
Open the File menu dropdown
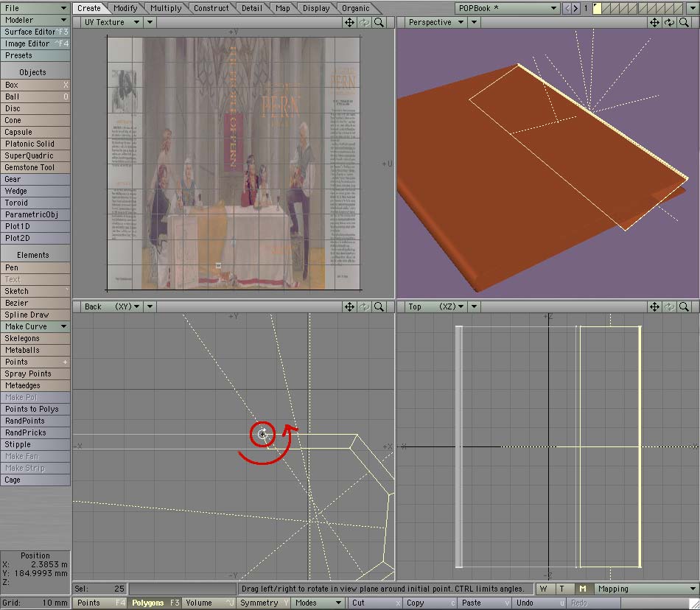35,8
